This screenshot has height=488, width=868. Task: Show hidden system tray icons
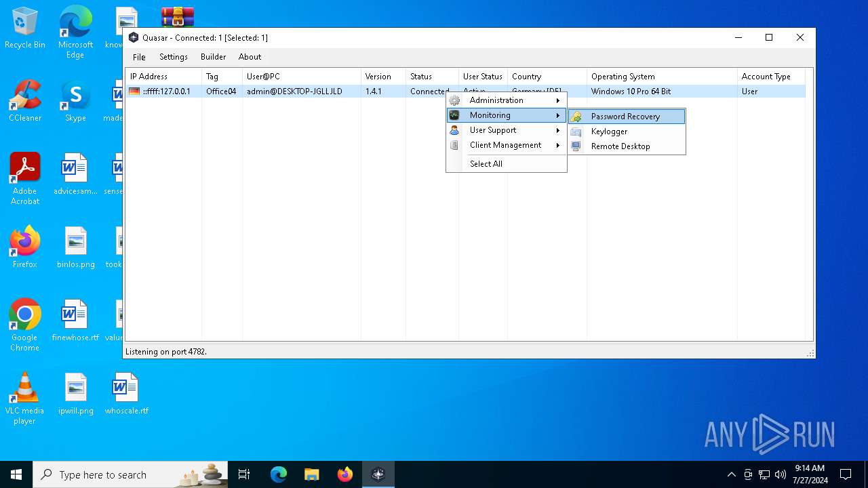731,474
